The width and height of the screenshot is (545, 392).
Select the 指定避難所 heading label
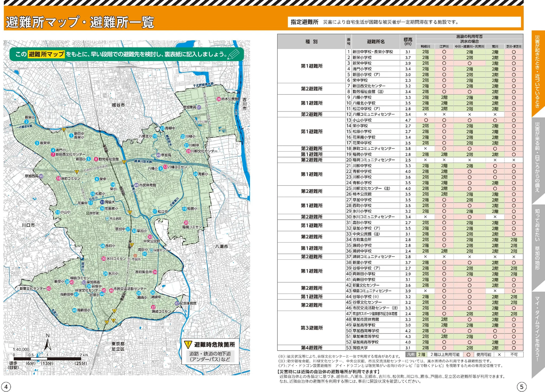(304, 22)
